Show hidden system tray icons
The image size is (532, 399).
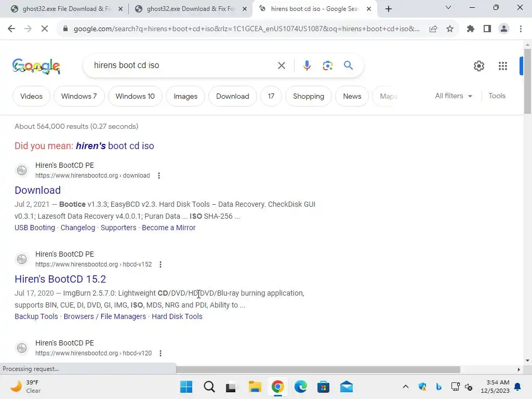405,387
